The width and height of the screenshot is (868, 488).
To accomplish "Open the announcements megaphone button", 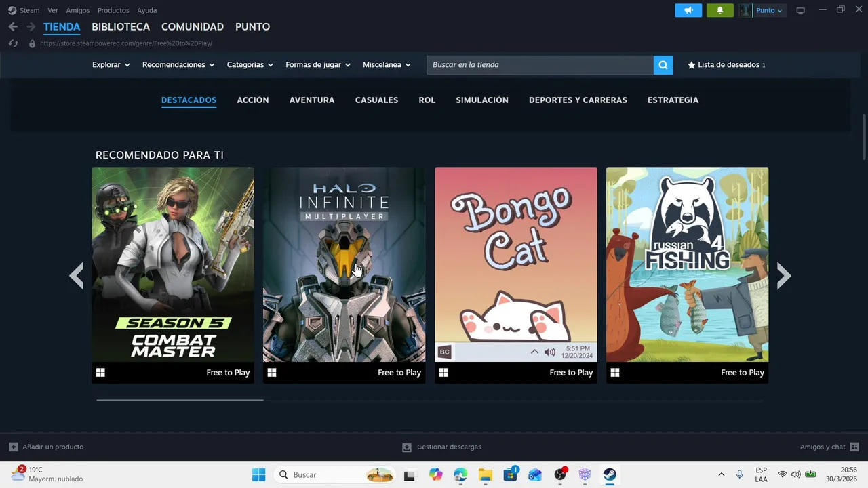I will click(688, 10).
